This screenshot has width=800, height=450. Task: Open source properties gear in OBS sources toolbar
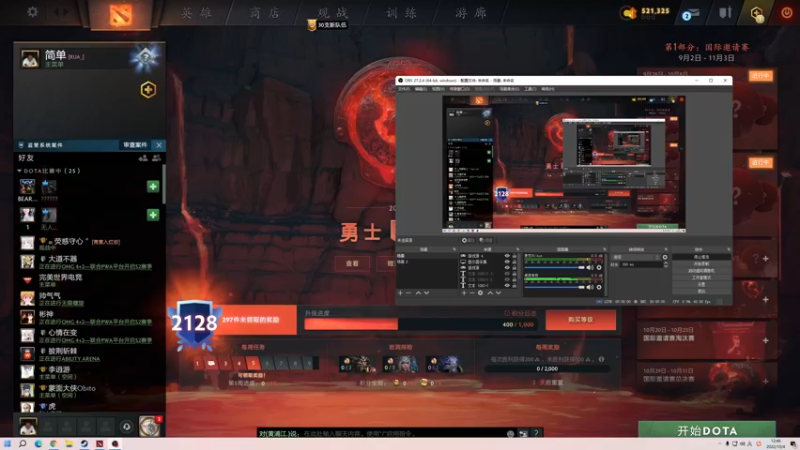click(480, 293)
